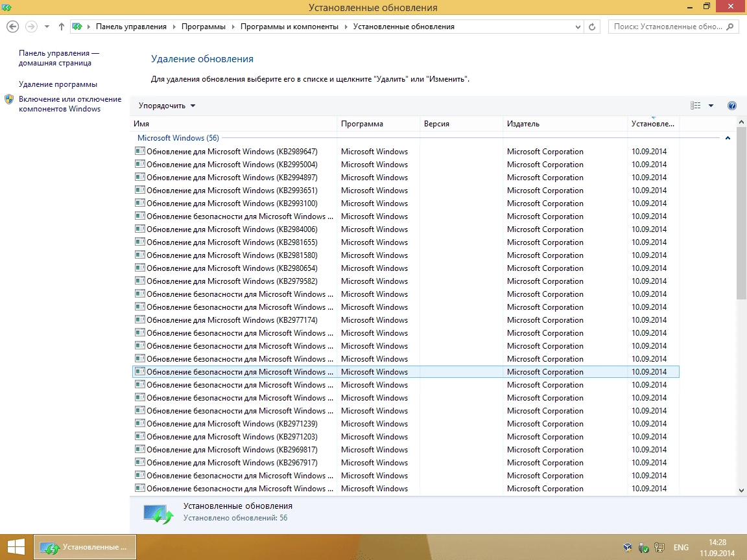Click the leftmost system tray icon

click(628, 548)
